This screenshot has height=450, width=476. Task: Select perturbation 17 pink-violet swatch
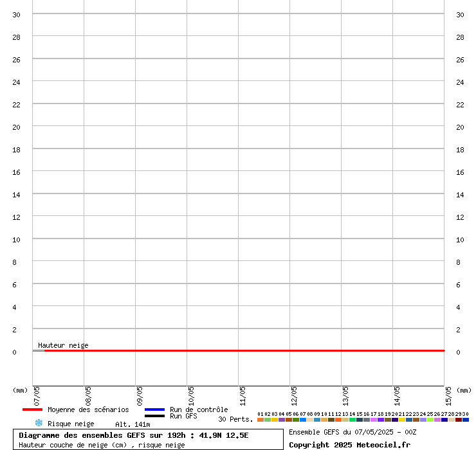[x=374, y=420]
